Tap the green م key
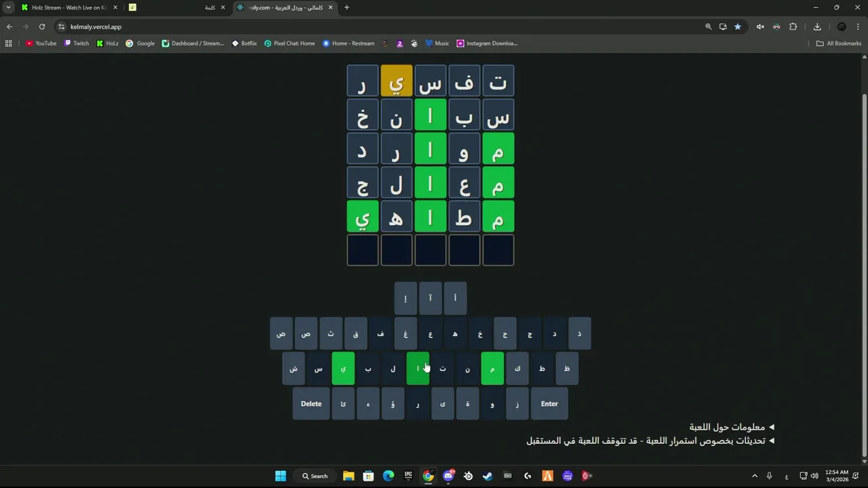This screenshot has height=488, width=868. tap(492, 369)
